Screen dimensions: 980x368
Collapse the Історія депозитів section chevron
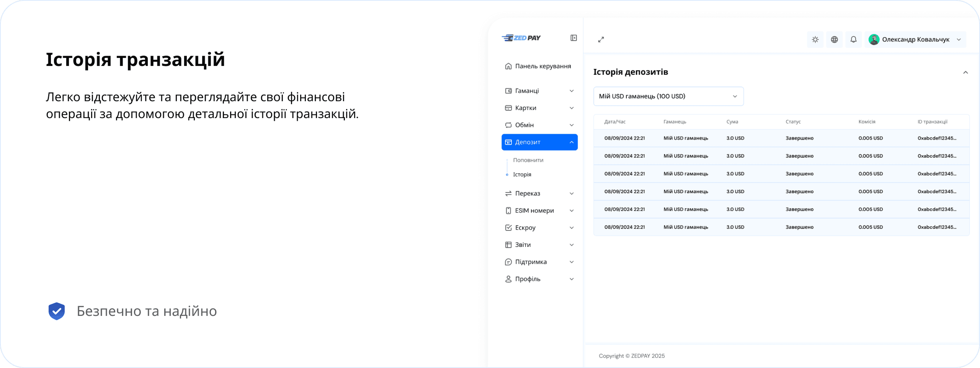(965, 72)
